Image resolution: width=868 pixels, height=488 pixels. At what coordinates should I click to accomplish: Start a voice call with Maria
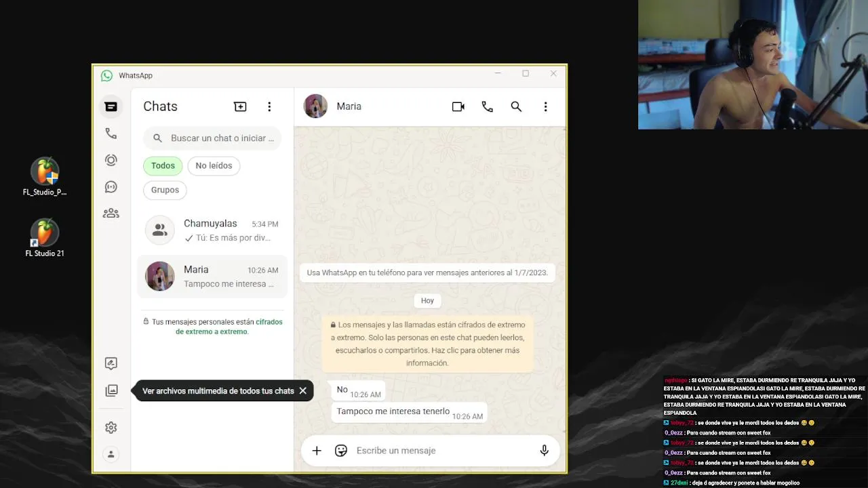487,106
